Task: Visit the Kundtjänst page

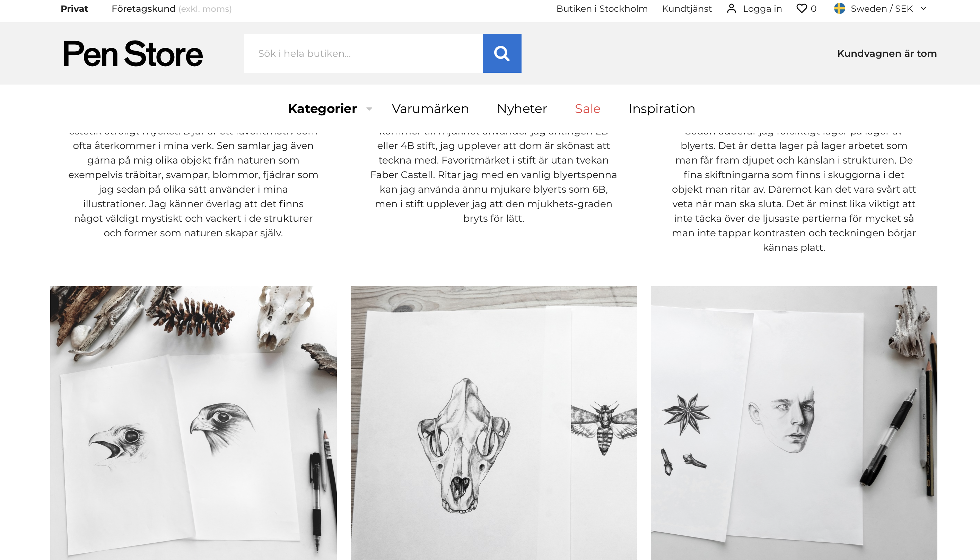Action: pyautogui.click(x=687, y=8)
